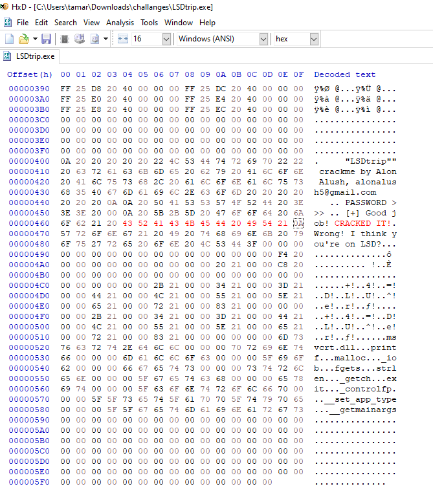Click decoded text ..__set_app_type
The width and height of the screenshot is (433, 504).
[x=355, y=400]
